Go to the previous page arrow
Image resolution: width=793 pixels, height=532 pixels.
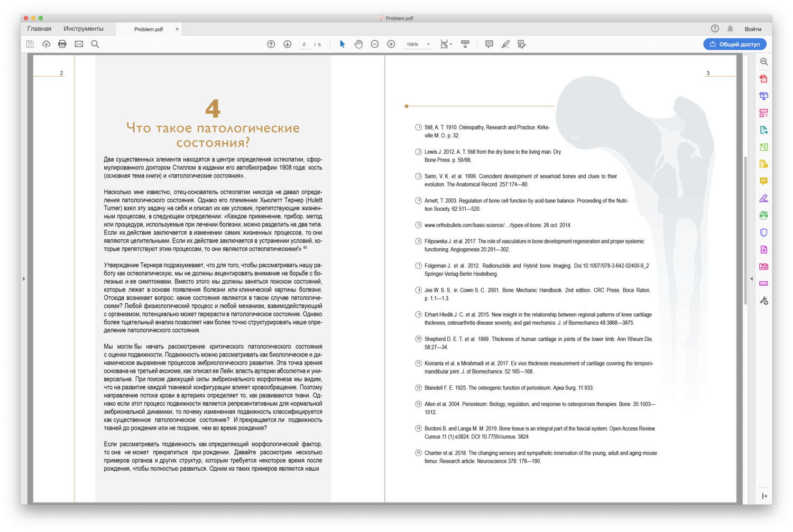[x=271, y=44]
